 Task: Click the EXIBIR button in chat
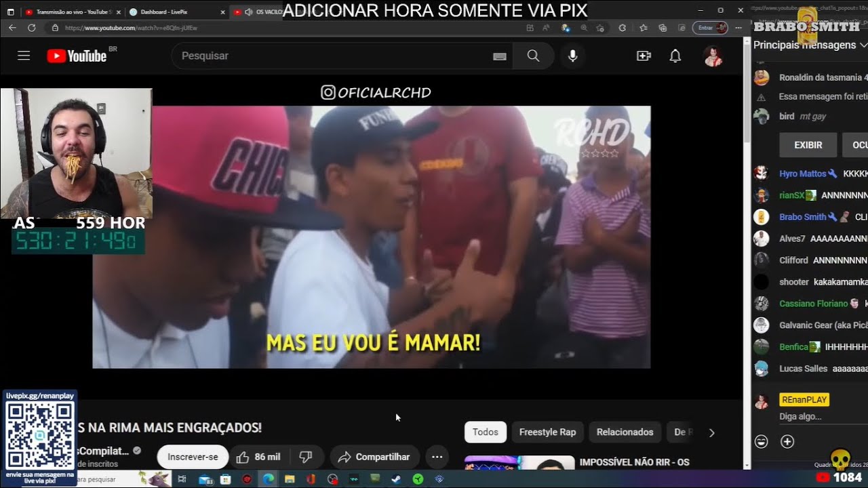808,145
